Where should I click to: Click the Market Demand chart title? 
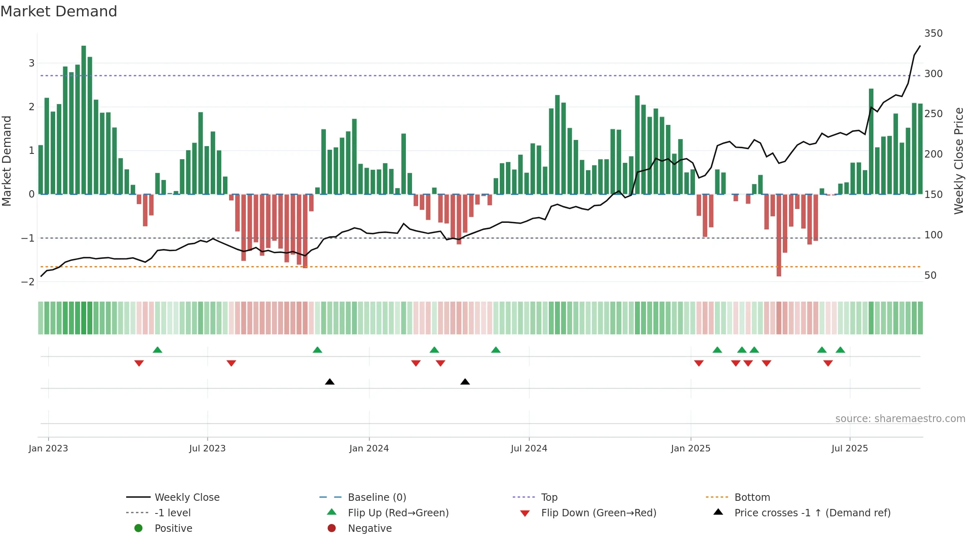(x=59, y=11)
